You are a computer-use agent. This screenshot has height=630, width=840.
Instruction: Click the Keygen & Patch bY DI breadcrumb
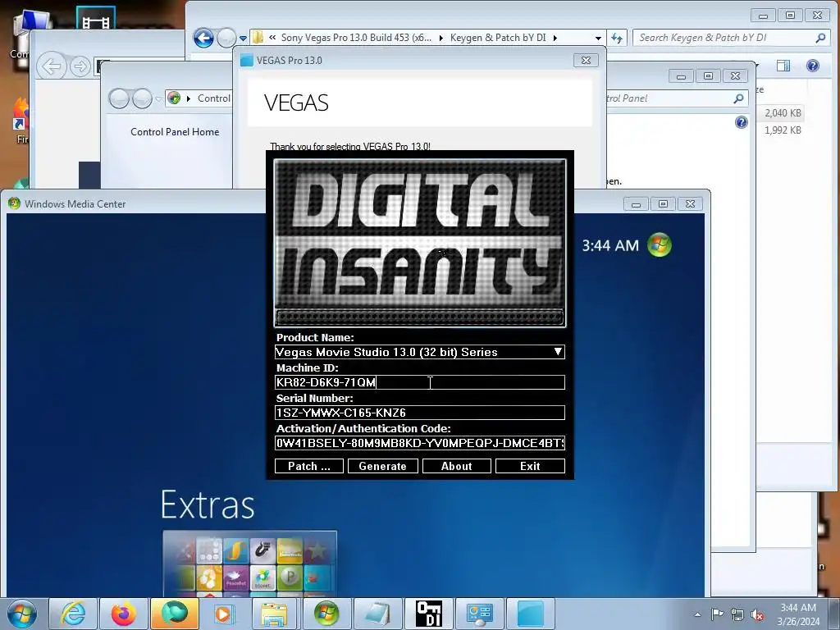pyautogui.click(x=498, y=38)
